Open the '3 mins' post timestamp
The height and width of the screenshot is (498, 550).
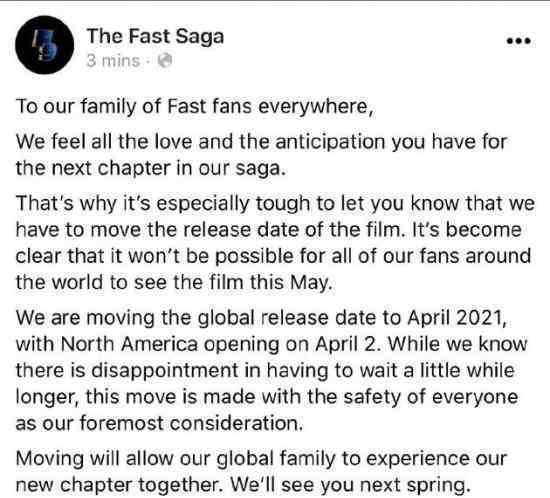click(113, 60)
